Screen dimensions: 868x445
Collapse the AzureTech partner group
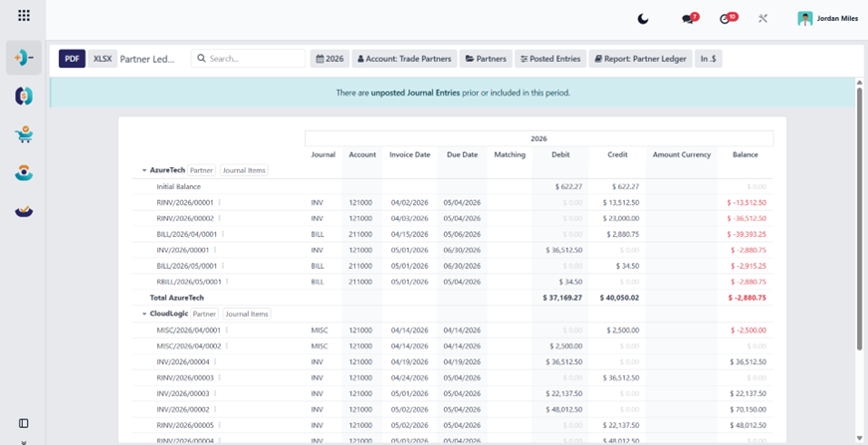tap(144, 170)
